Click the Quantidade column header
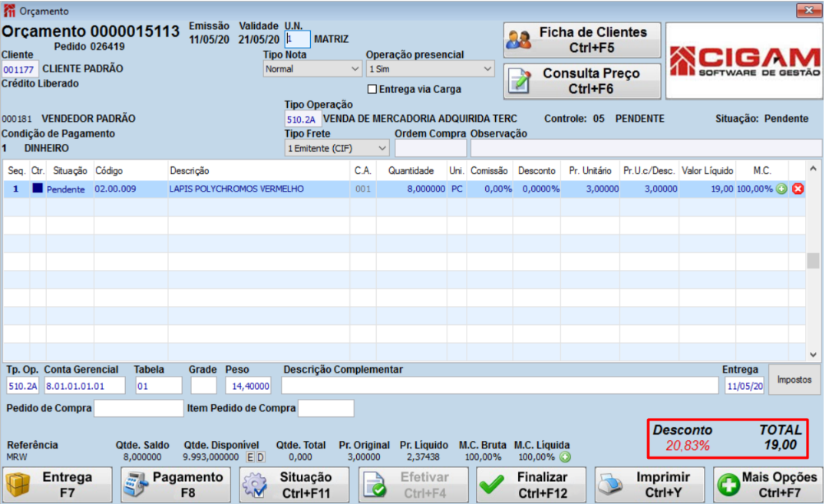 [411, 170]
